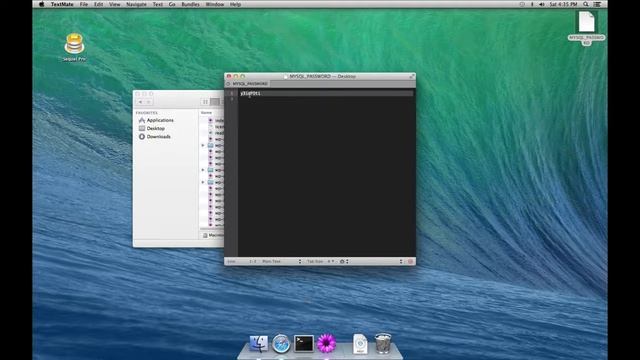Image resolution: width=640 pixels, height=360 pixels.
Task: Switch the Finder window to list view
Action: [x=215, y=102]
